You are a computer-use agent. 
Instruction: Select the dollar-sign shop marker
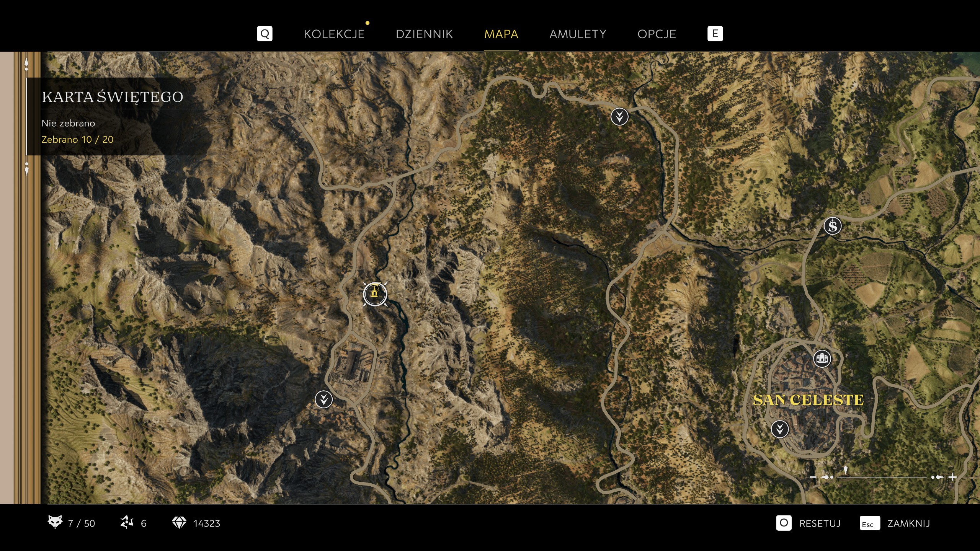pyautogui.click(x=833, y=226)
